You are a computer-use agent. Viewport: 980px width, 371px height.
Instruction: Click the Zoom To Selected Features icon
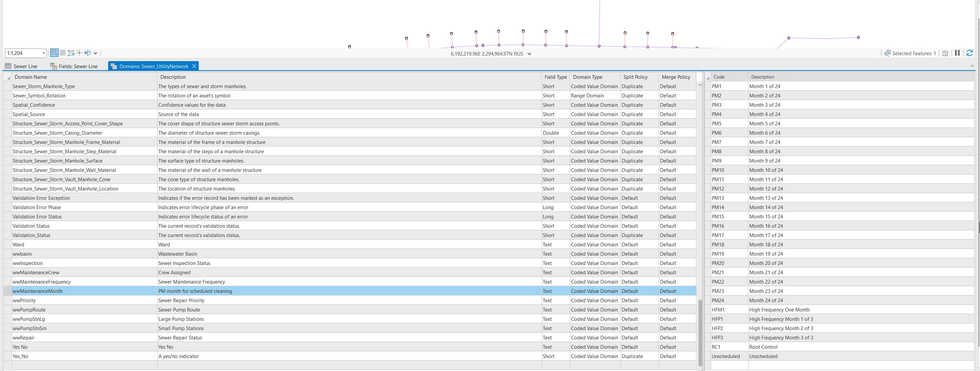pos(887,53)
